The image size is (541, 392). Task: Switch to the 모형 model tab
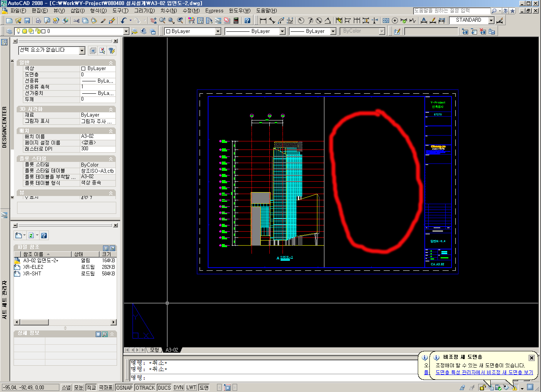tap(155, 350)
